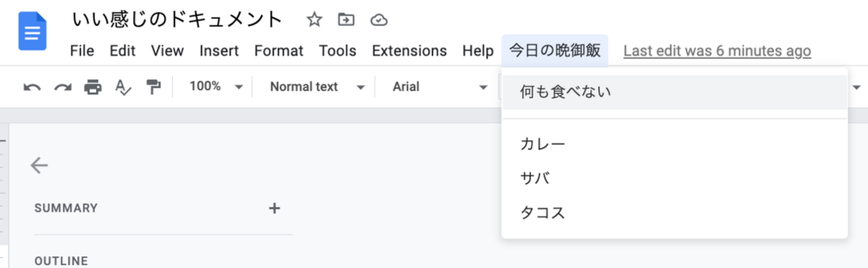This screenshot has height=268, width=868.
Task: Activate the paint format tool
Action: coord(154,87)
